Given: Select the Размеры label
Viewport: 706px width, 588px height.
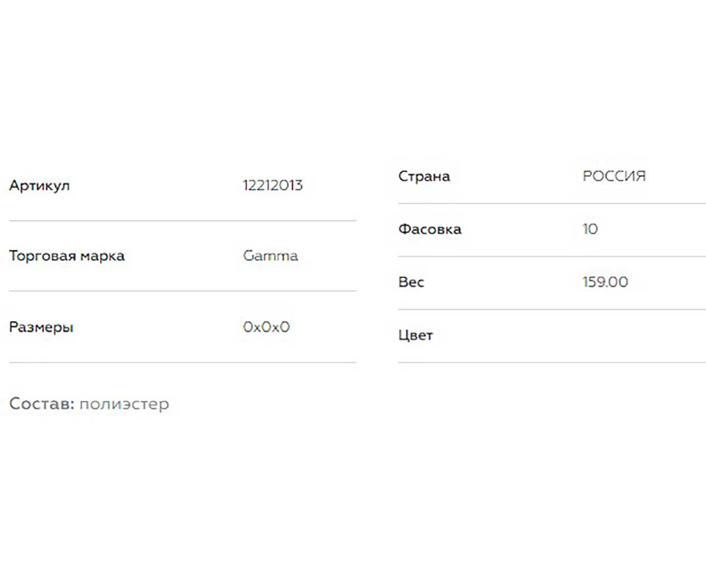Looking at the screenshot, I should coord(41,328).
